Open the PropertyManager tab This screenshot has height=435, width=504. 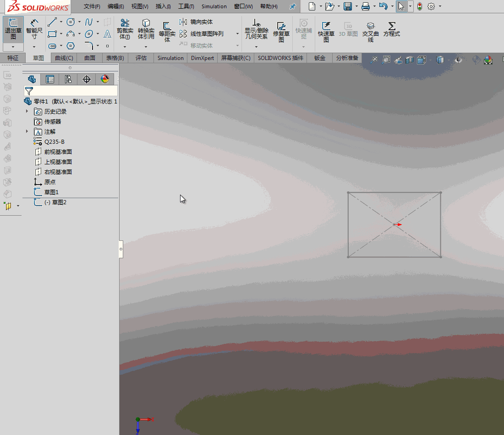50,79
